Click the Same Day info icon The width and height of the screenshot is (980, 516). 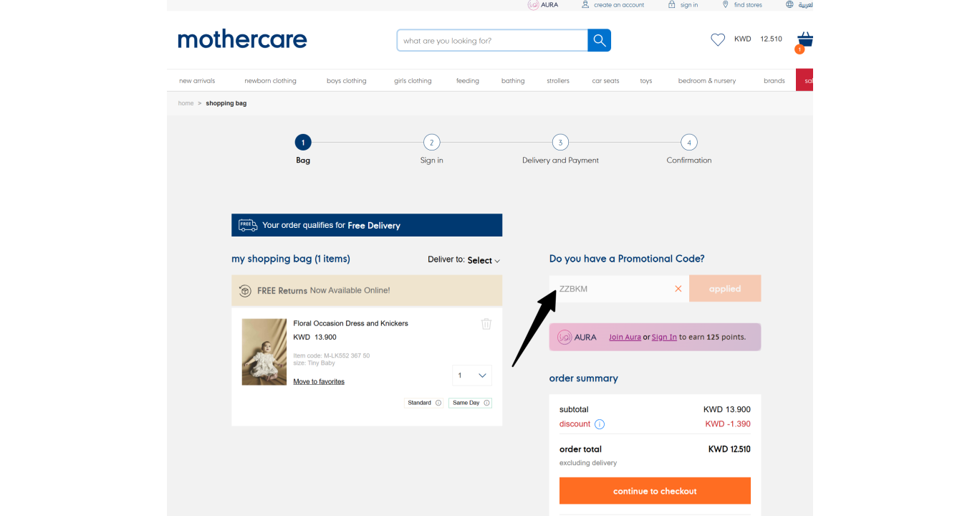[487, 403]
